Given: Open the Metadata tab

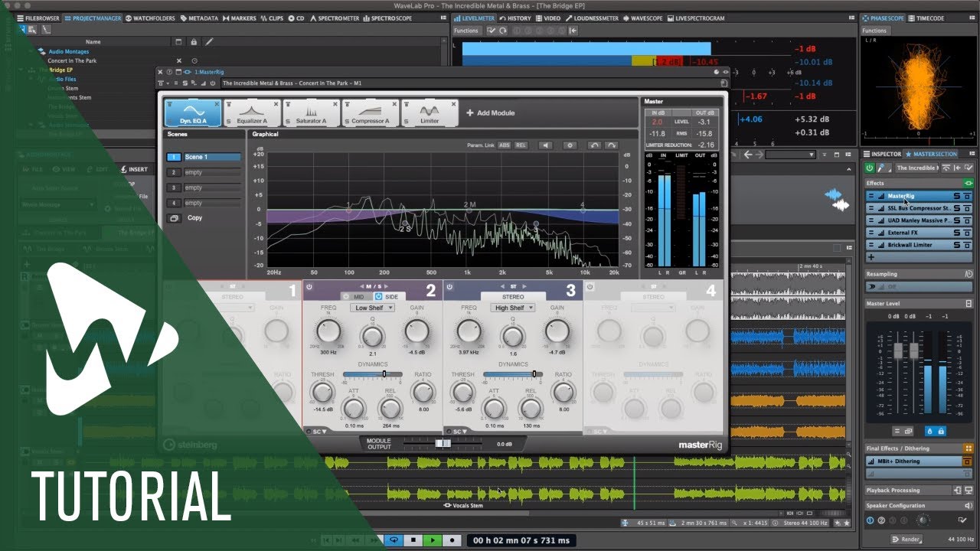Looking at the screenshot, I should click(199, 18).
